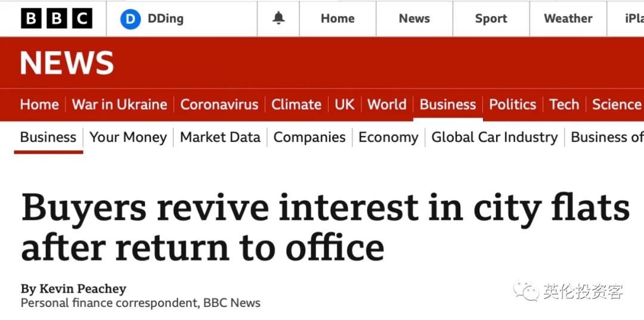Open the Weather section
Screen dimensions: 644x320
[x=568, y=18]
